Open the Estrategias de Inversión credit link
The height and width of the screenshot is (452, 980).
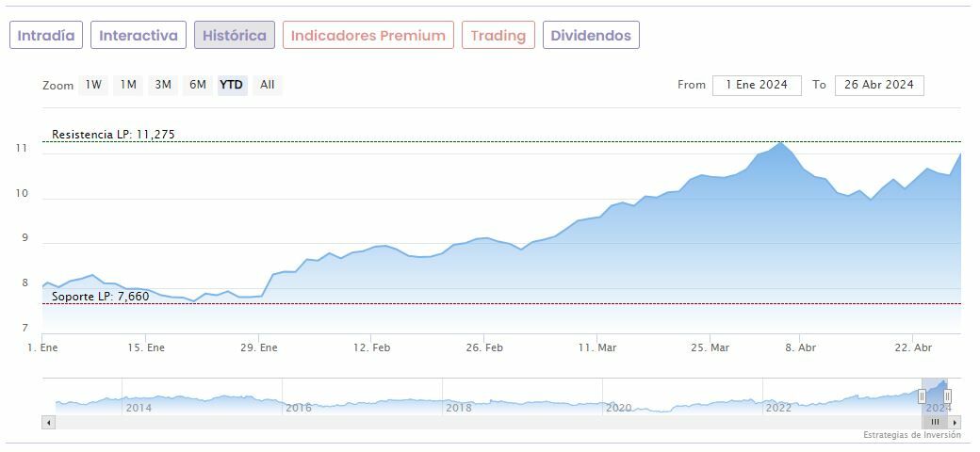tap(911, 435)
